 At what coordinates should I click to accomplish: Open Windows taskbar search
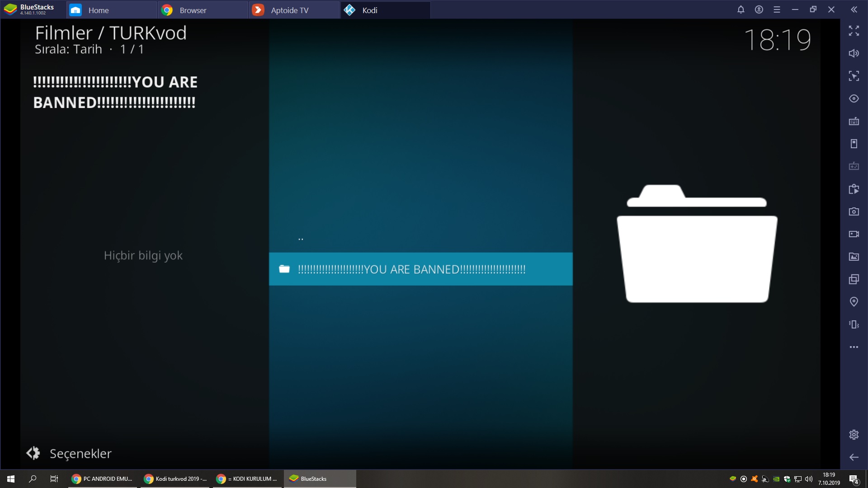[x=33, y=479]
